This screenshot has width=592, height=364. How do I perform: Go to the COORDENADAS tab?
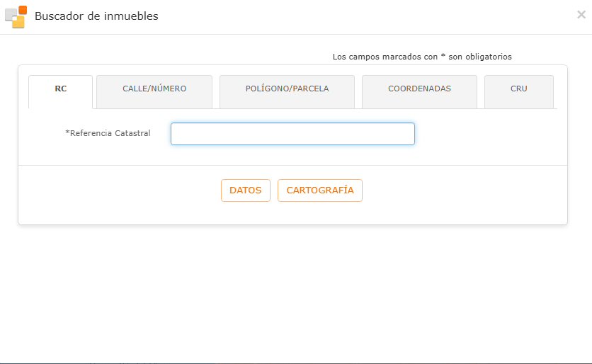419,89
